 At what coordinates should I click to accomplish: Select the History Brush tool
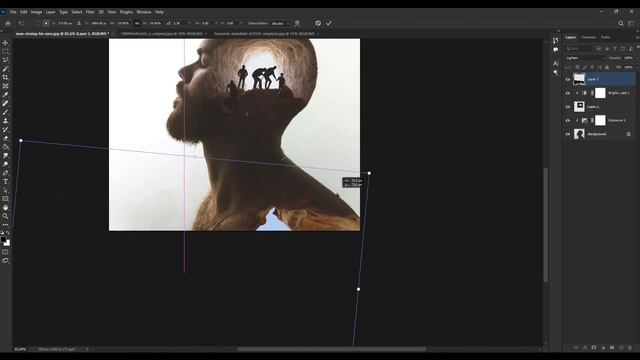click(x=5, y=130)
